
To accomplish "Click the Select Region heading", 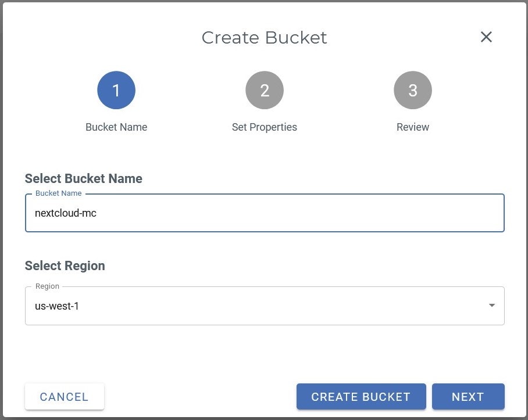I will 65,265.
